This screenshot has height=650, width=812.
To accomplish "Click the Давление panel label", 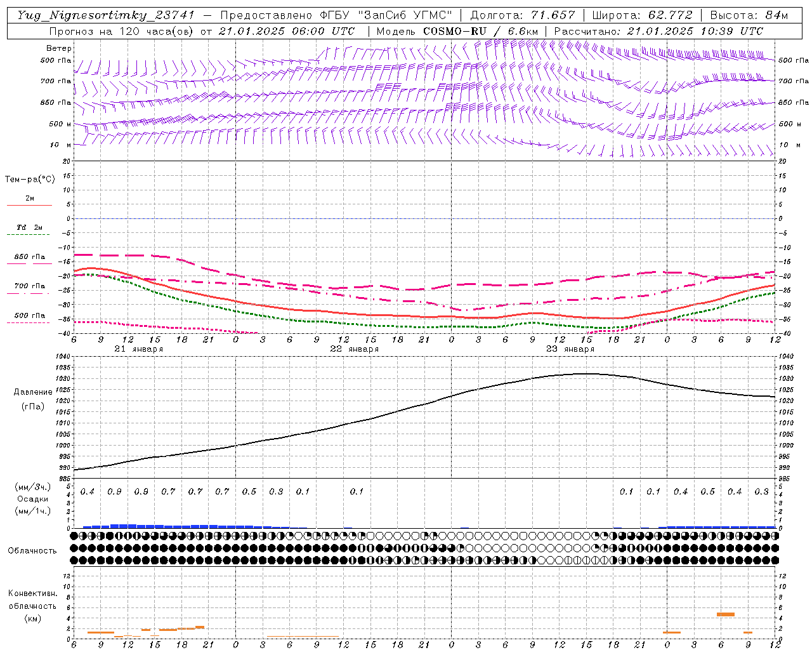I will 33,392.
